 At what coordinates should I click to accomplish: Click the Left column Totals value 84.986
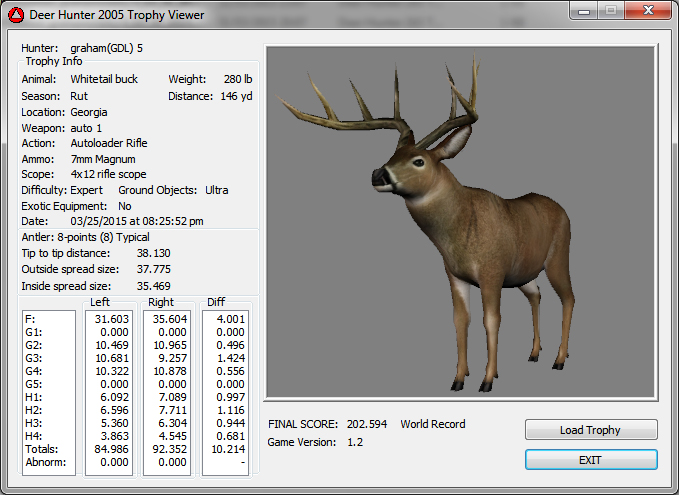111,450
